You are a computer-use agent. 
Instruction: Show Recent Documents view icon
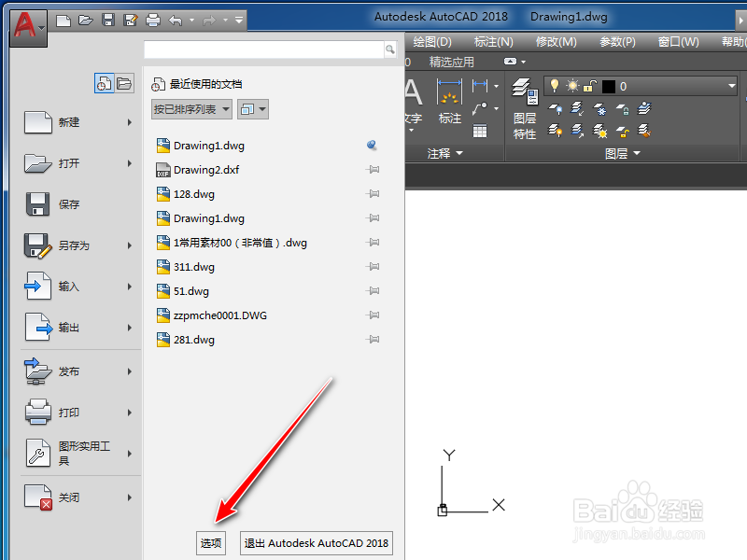104,84
